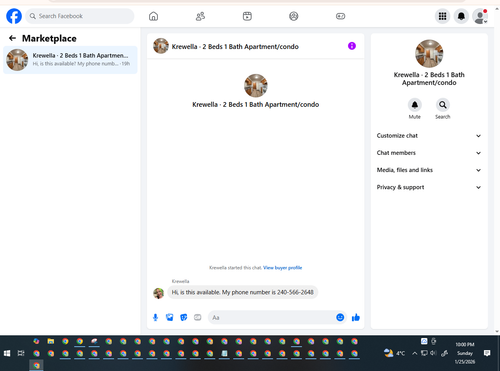The height and width of the screenshot is (371, 500).
Task: Click the message with phone number 240-566-2648
Action: 243,292
